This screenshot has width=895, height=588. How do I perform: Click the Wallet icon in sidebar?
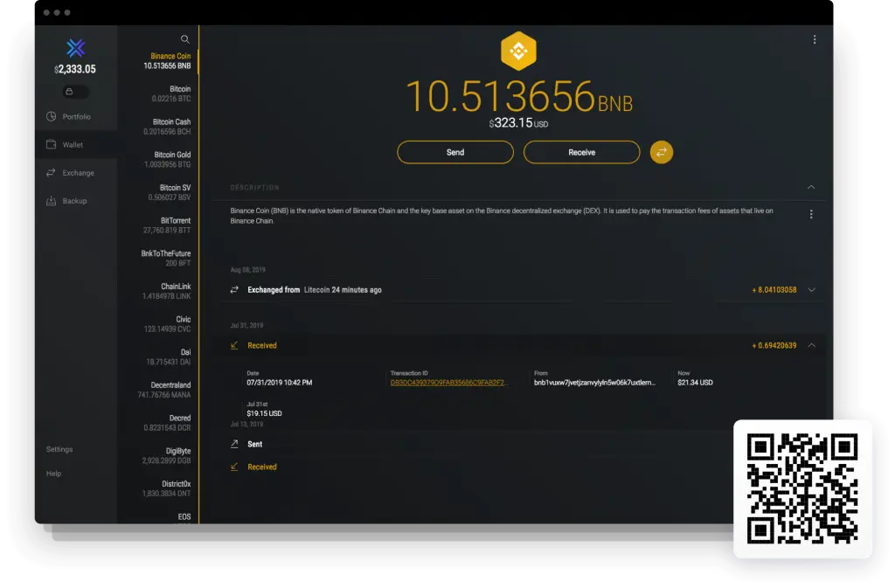point(52,144)
